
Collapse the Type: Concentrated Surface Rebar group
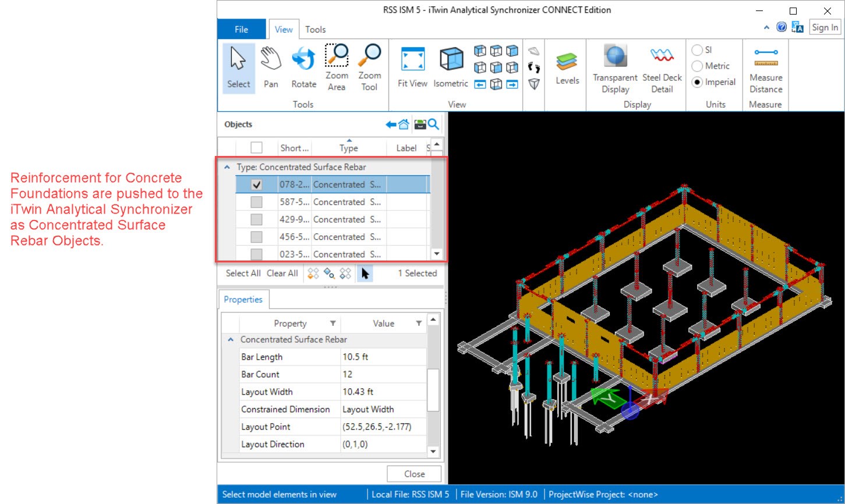(x=227, y=167)
